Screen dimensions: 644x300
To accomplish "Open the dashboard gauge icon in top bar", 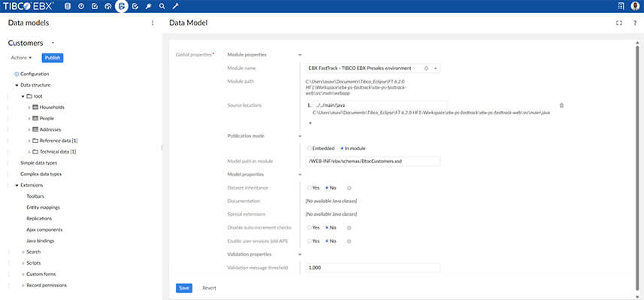I will [x=108, y=6].
